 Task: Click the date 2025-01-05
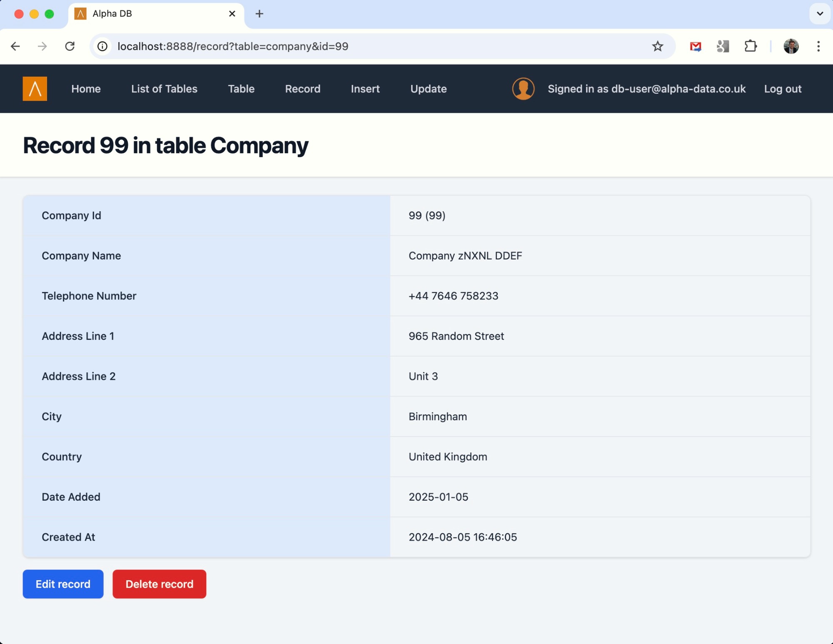click(x=438, y=497)
